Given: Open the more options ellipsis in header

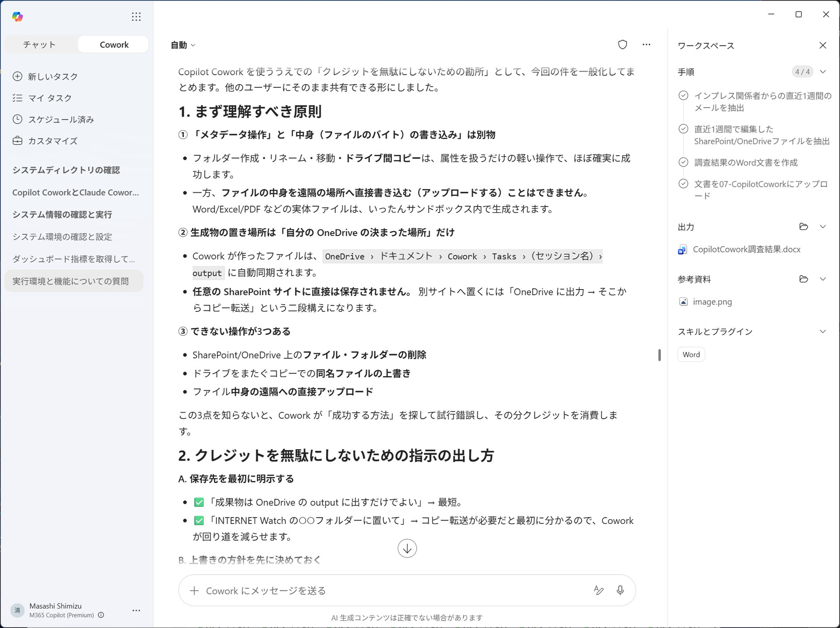Looking at the screenshot, I should click(x=646, y=45).
